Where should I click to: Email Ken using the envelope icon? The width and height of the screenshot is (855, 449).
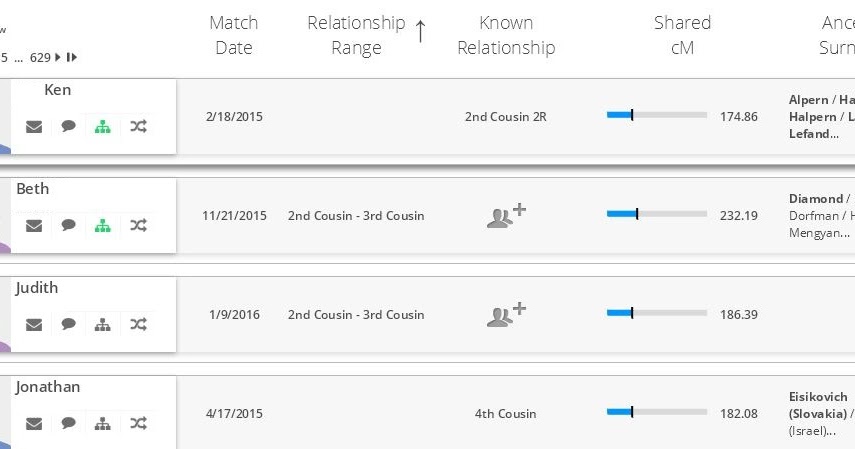(x=34, y=127)
